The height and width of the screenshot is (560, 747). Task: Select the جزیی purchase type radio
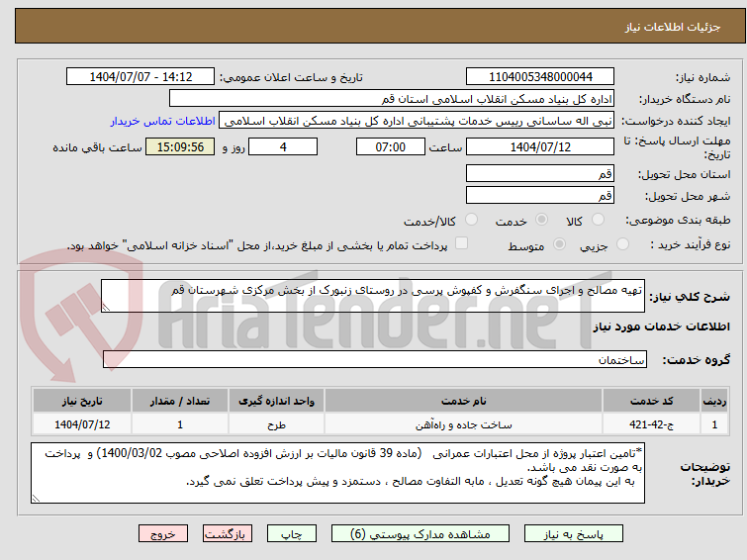622,244
